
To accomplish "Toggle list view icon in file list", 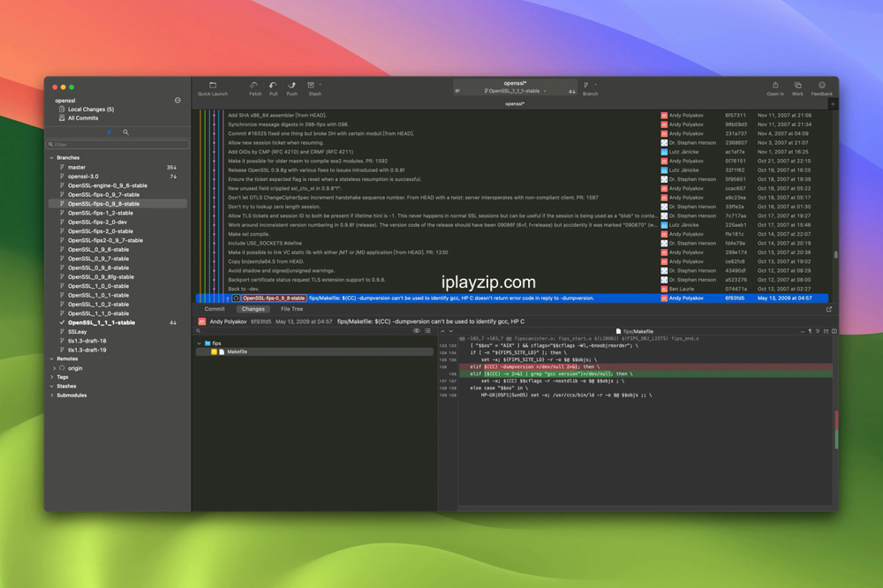I will coord(428,331).
